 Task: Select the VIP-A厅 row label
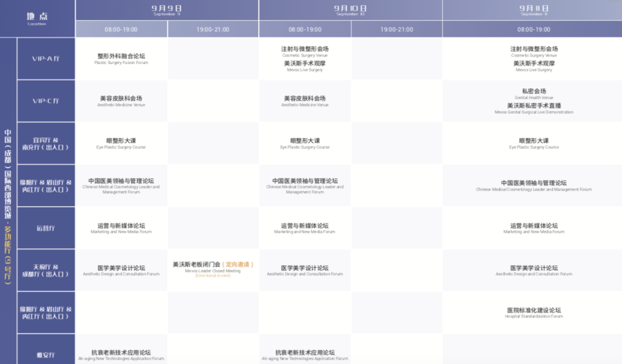click(46, 59)
